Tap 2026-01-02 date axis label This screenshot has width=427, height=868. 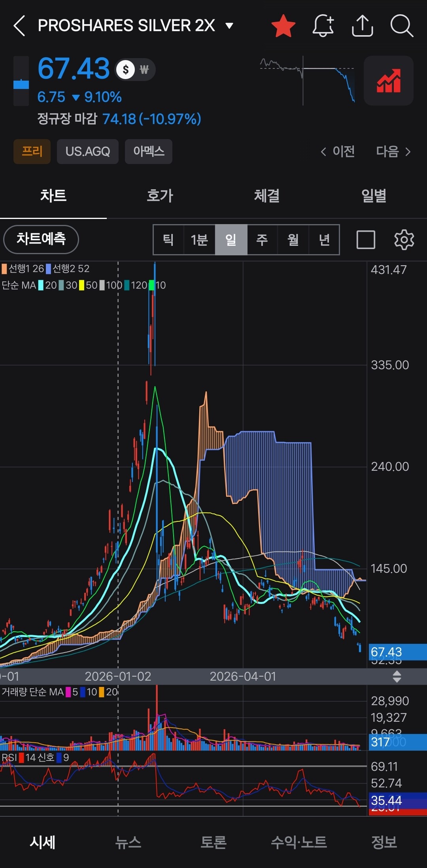[x=118, y=677]
